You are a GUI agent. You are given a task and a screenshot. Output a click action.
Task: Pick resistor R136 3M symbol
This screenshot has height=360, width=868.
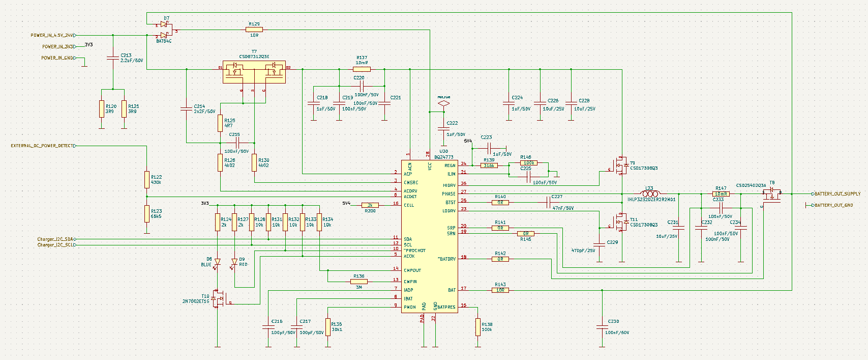(x=359, y=281)
